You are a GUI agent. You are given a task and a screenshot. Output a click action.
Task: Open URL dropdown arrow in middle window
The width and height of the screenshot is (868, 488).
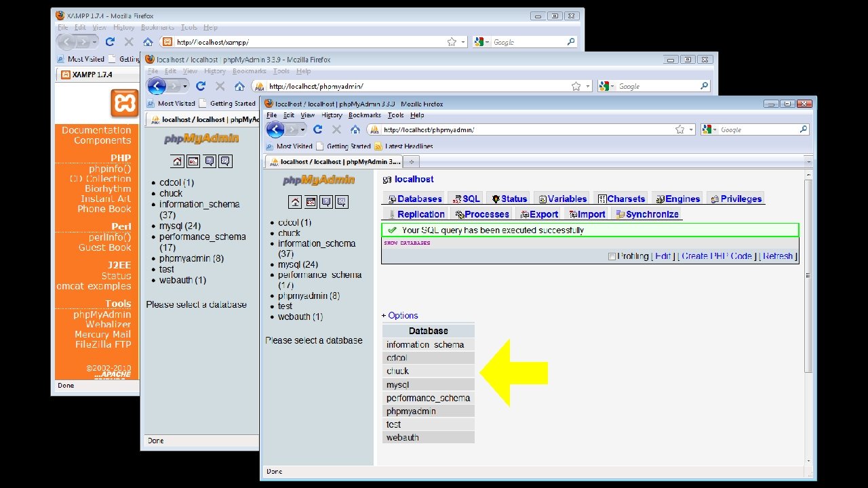point(587,86)
